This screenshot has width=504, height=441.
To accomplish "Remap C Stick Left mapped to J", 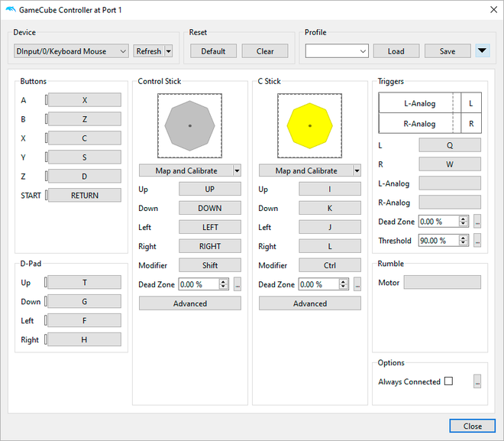I will click(x=330, y=227).
